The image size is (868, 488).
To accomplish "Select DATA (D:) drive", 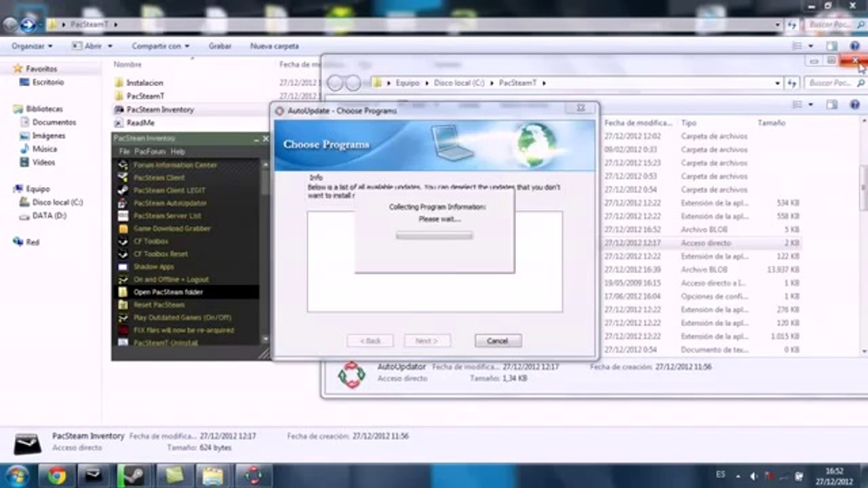I will [49, 216].
